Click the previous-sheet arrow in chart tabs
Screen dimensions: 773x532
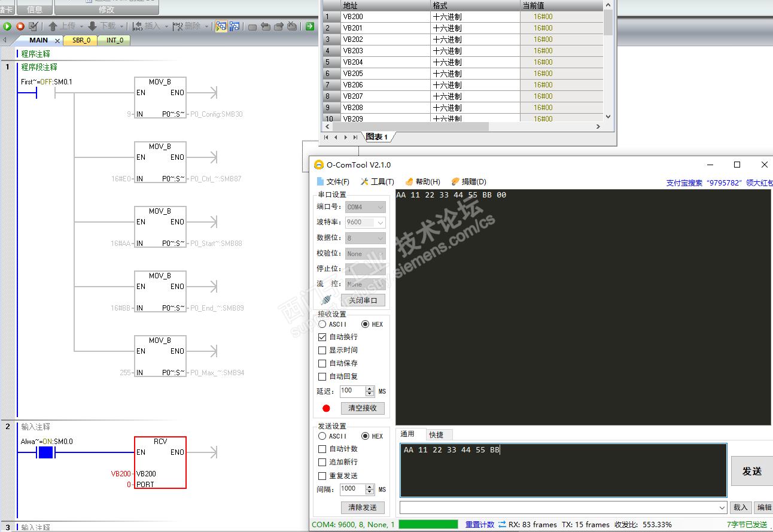tap(336, 137)
